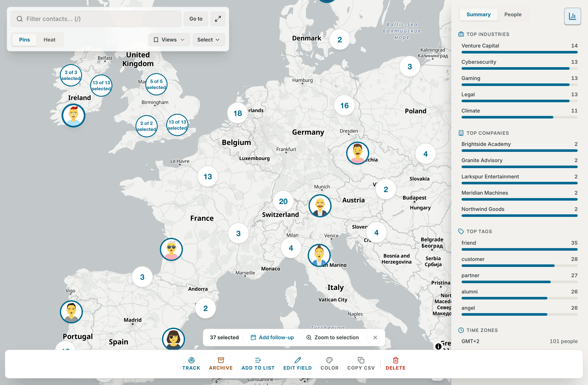This screenshot has height=385, width=588.
Task: Select the Meridian Machines company row
Action: coord(519,195)
